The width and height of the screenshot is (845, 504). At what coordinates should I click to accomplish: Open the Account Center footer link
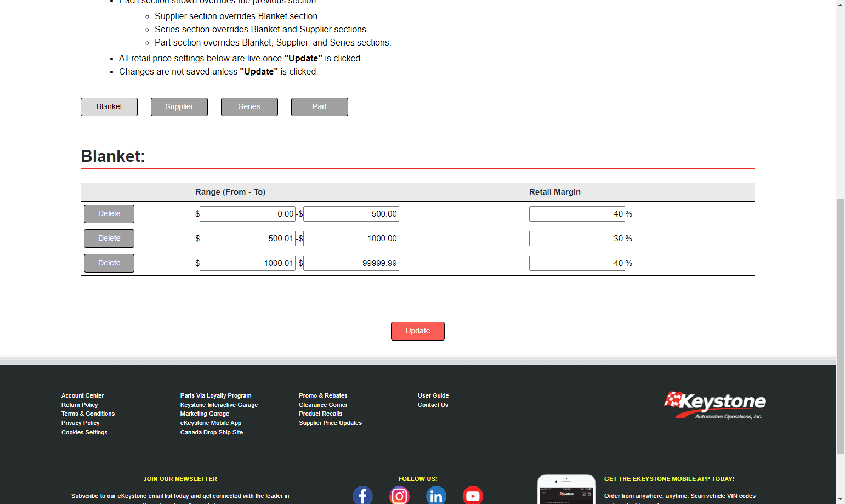tap(82, 395)
